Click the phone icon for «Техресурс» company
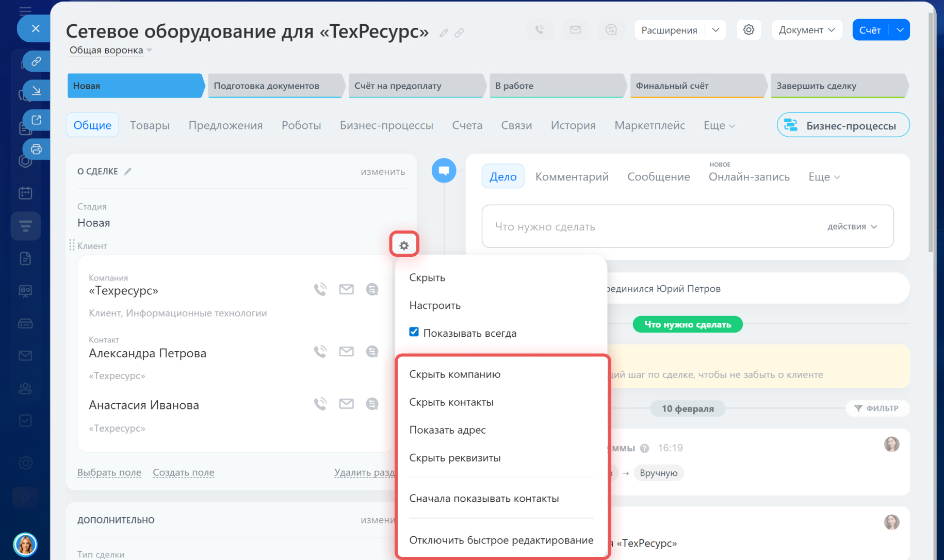The image size is (944, 560). pyautogui.click(x=320, y=289)
